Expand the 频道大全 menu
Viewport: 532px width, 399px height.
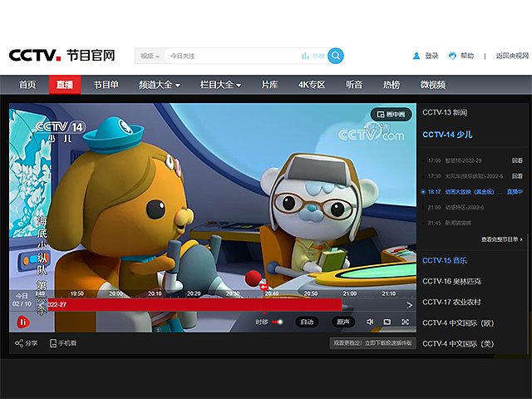tap(159, 85)
